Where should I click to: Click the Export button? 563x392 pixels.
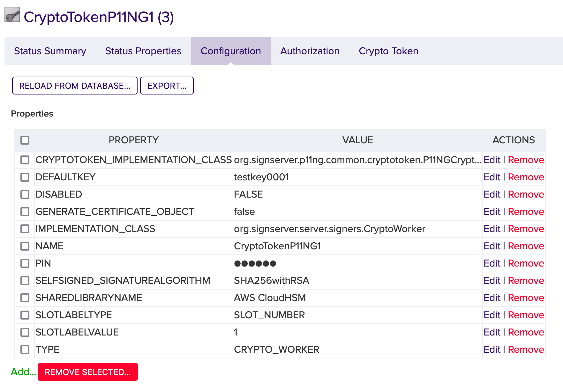coord(167,86)
